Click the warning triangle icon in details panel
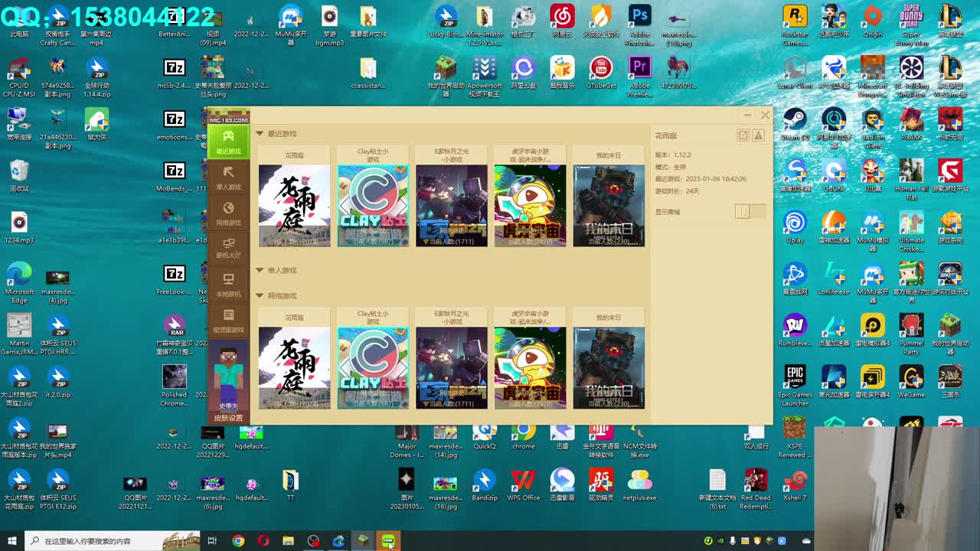Viewport: 980px width, 551px height. [x=759, y=135]
